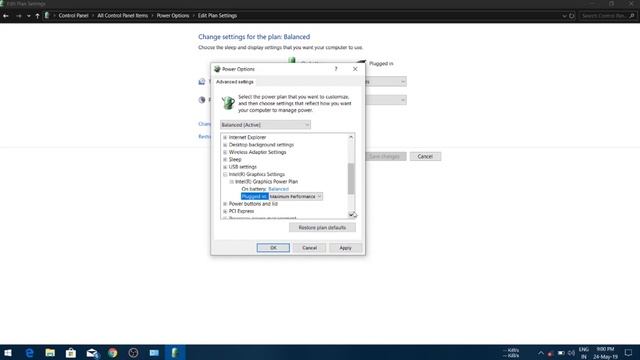Open Mail app from taskbar
The height and width of the screenshot is (360, 640).
(92, 353)
